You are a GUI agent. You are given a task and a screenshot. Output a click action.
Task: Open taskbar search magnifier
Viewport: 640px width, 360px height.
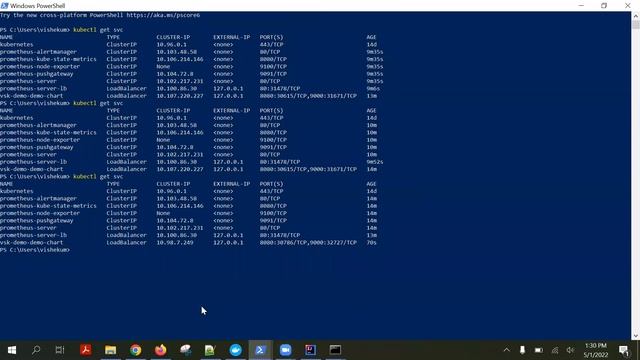click(x=36, y=350)
